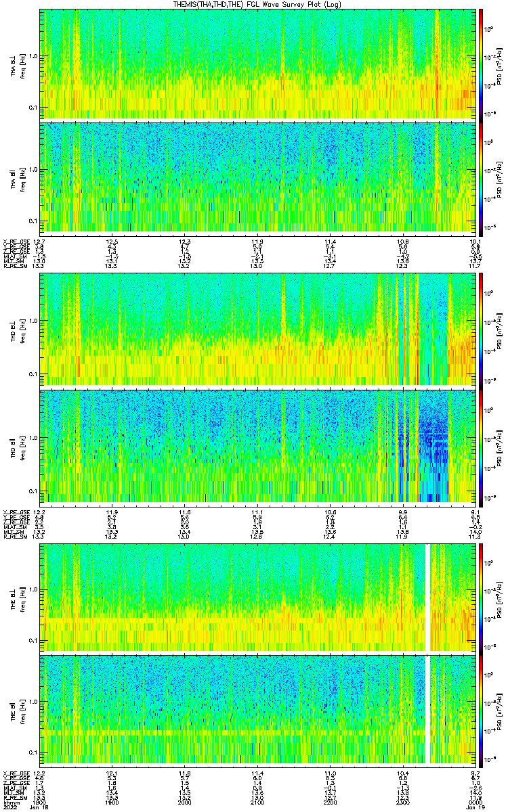The width and height of the screenshot is (508, 812).
Task: Click the '2000' time tick label
Action: tap(184, 803)
